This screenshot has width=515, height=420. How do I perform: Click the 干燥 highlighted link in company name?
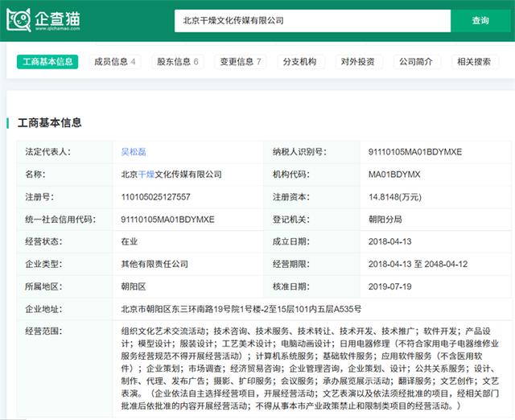click(146, 175)
